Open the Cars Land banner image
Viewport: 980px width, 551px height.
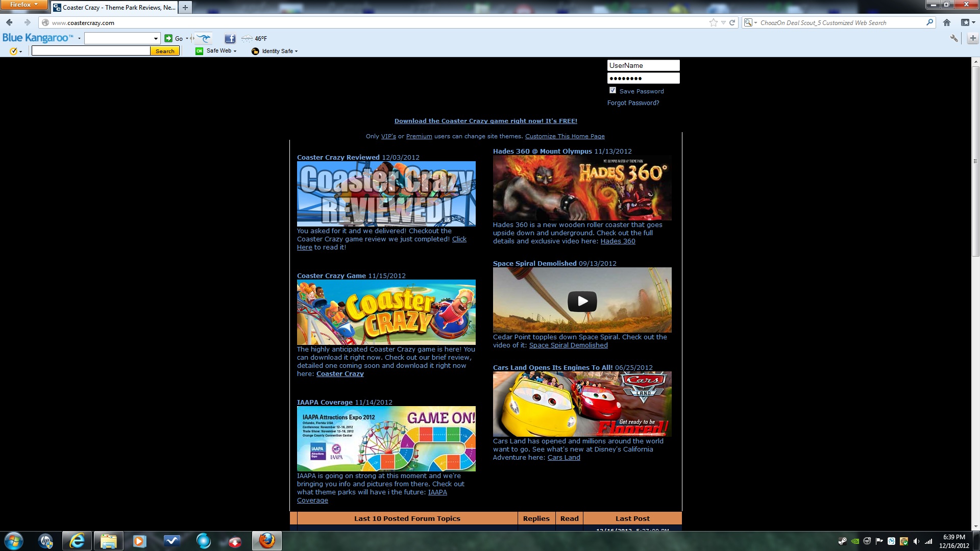point(582,404)
